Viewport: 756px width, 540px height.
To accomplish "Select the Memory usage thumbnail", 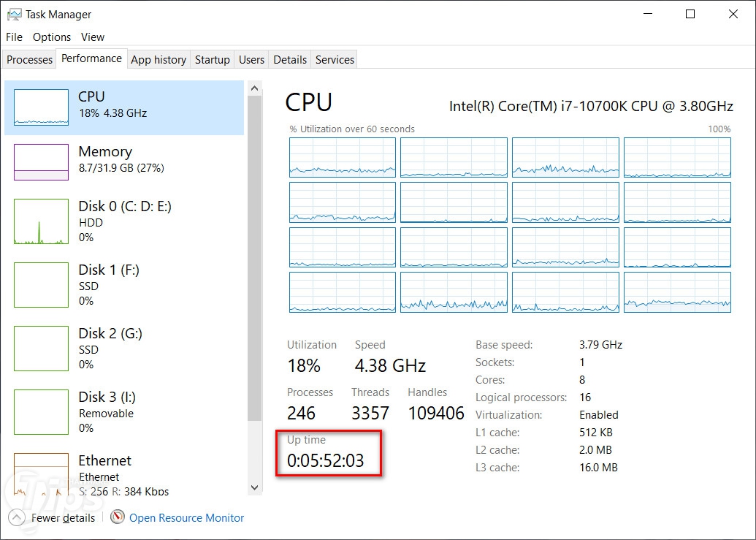I will pyautogui.click(x=41, y=162).
